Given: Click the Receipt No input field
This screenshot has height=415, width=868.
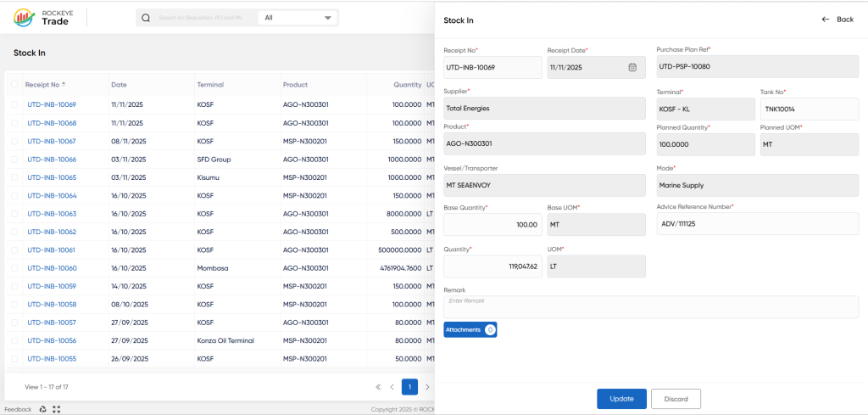Looking at the screenshot, I should pos(492,68).
